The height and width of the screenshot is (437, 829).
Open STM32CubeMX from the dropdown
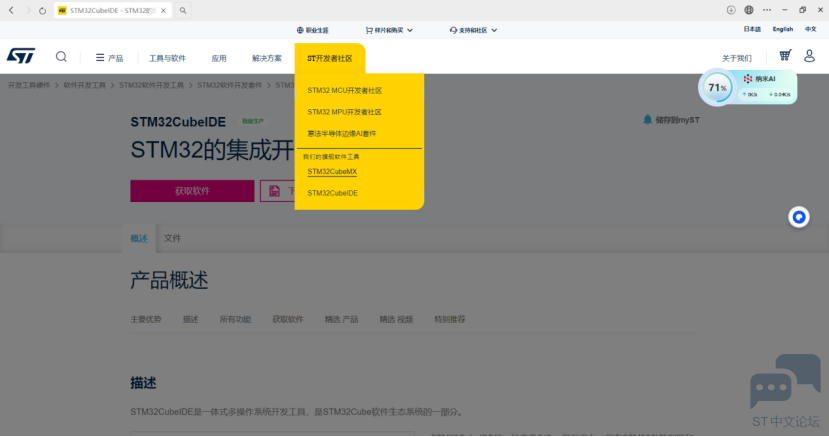click(332, 172)
